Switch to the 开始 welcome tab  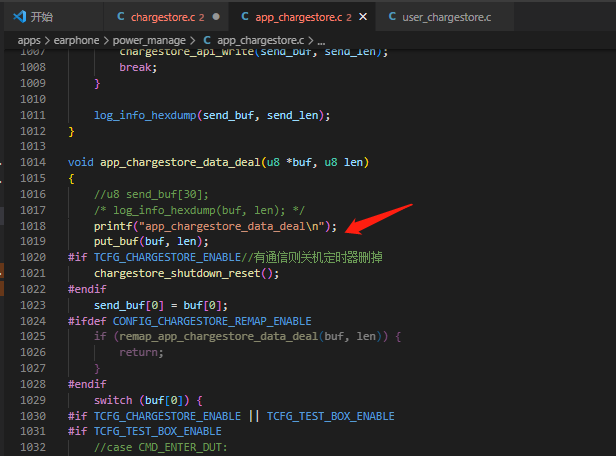(x=41, y=17)
